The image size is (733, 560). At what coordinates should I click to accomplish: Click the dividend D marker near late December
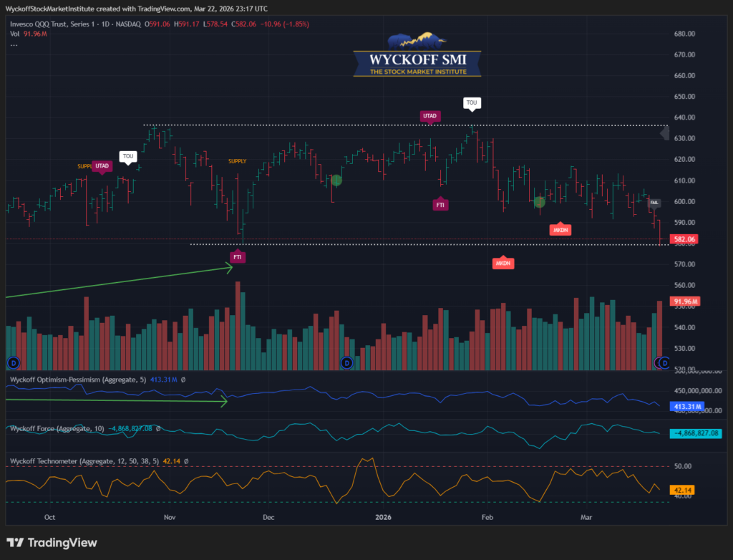(347, 363)
